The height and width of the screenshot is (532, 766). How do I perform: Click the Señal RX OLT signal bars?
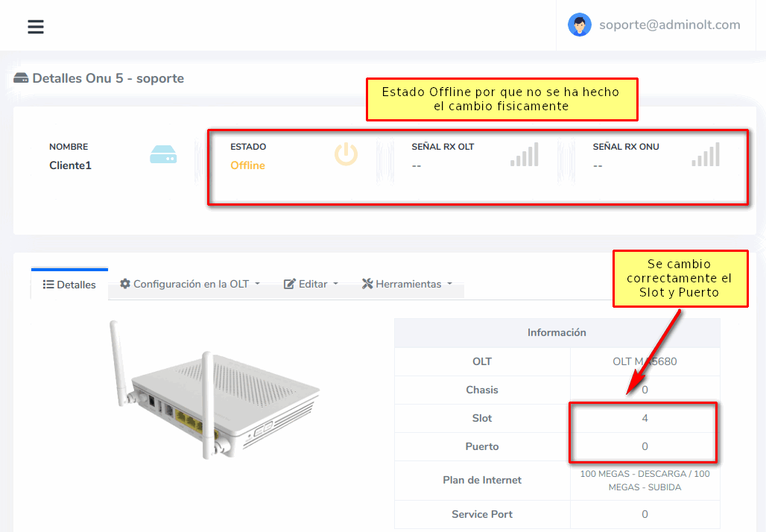click(525, 154)
